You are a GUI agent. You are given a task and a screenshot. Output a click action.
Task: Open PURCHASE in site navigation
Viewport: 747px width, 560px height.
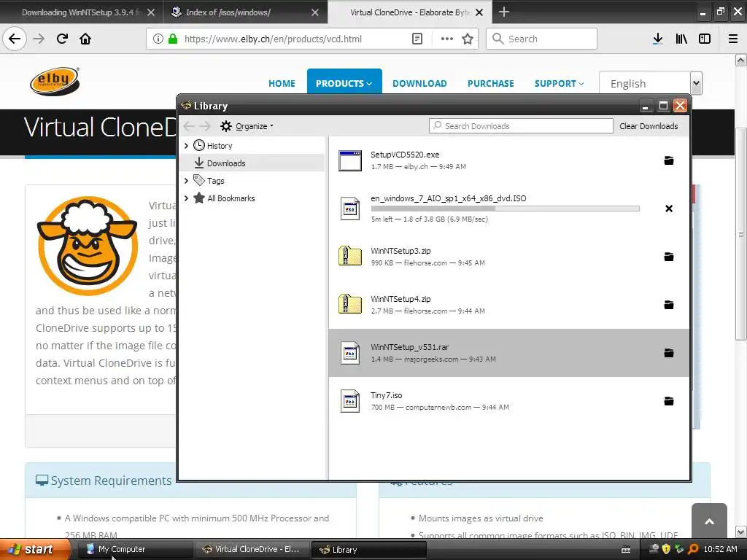pos(491,83)
